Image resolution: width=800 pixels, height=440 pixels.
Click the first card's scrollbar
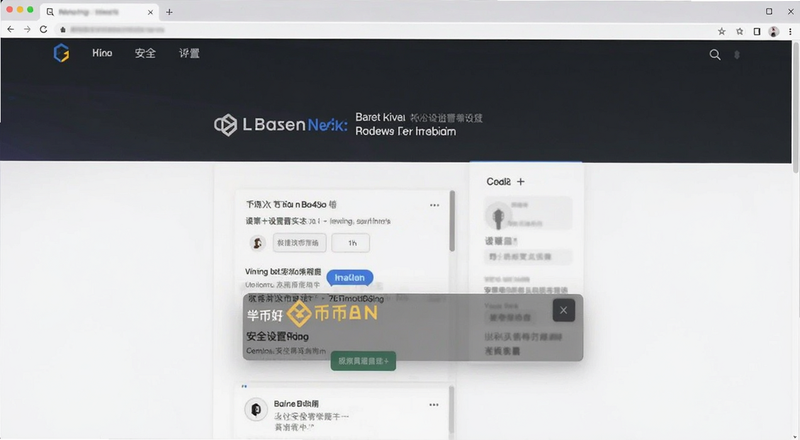[452, 221]
